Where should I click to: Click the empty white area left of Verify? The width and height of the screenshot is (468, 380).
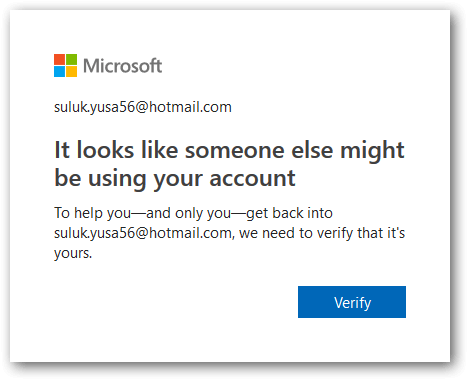(x=173, y=302)
